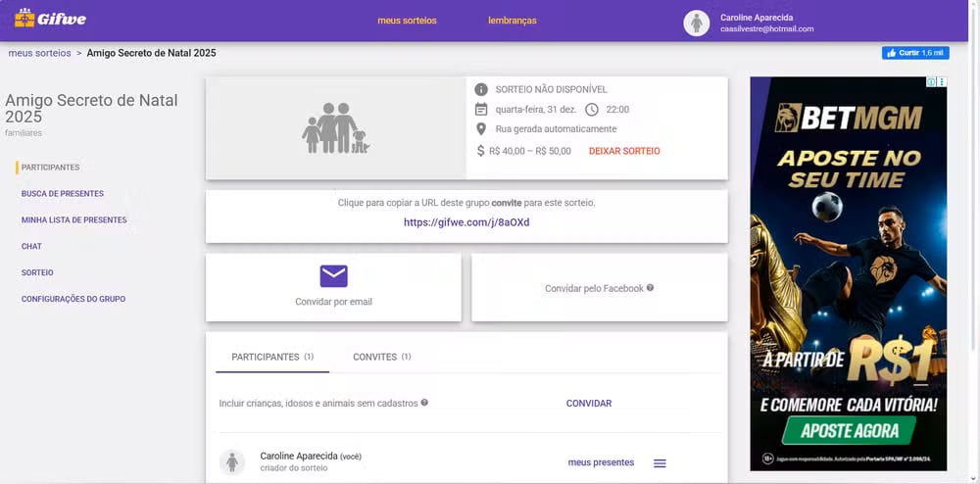Screen dimensions: 980x484
Task: Open SORTEIO in the sidebar
Action: (37, 272)
